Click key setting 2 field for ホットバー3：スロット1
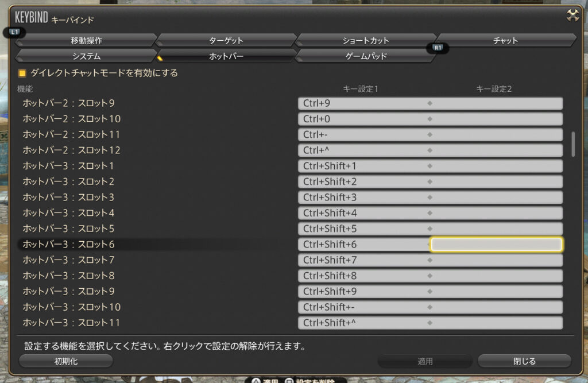Screen dimensions: 588x383 coord(497,166)
